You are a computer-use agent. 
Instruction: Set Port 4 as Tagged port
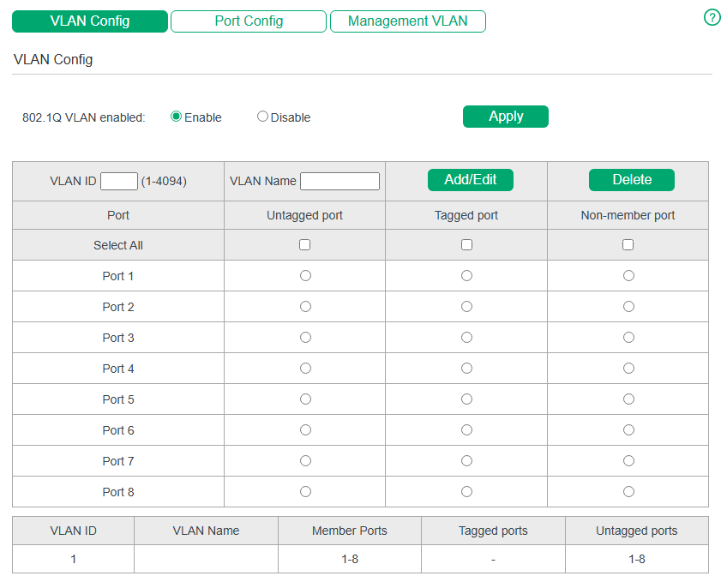[467, 369]
